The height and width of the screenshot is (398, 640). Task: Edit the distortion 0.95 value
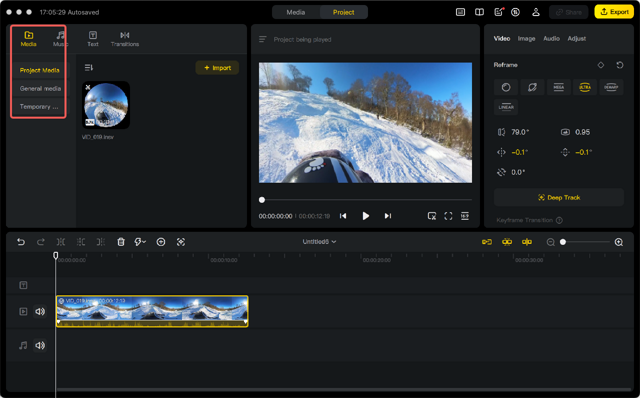point(582,132)
